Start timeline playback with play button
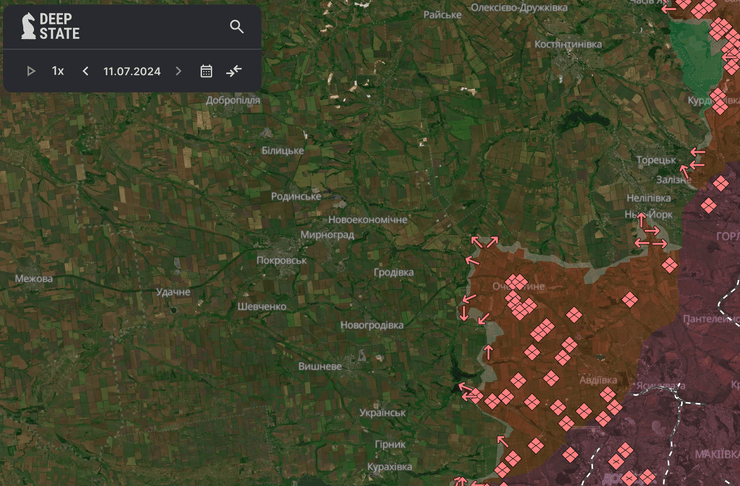This screenshot has height=486, width=740. point(31,71)
